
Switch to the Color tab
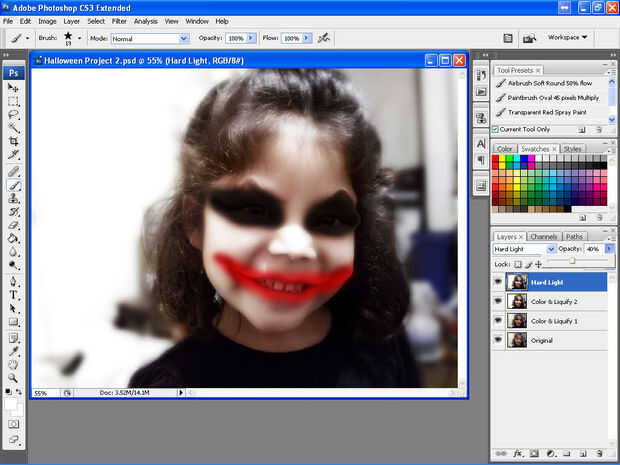tap(504, 149)
